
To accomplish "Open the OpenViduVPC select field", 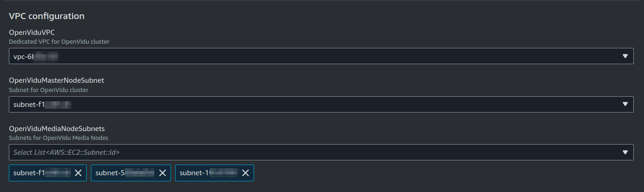I will pyautogui.click(x=321, y=56).
